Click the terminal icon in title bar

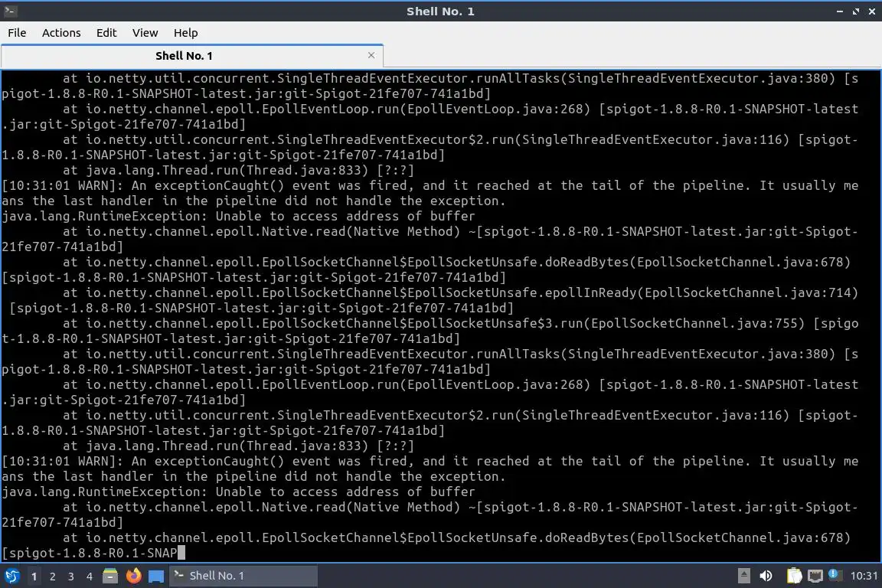tap(10, 11)
